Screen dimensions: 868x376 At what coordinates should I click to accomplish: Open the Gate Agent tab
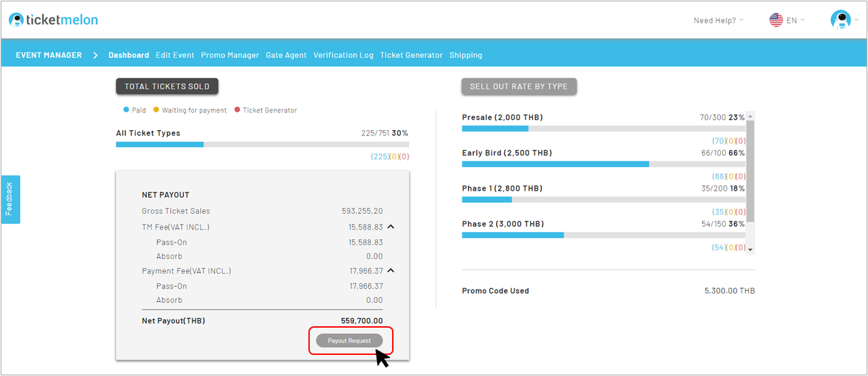click(x=286, y=55)
